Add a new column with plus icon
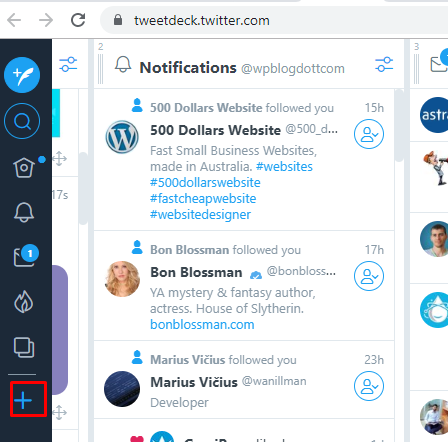 coord(23,400)
